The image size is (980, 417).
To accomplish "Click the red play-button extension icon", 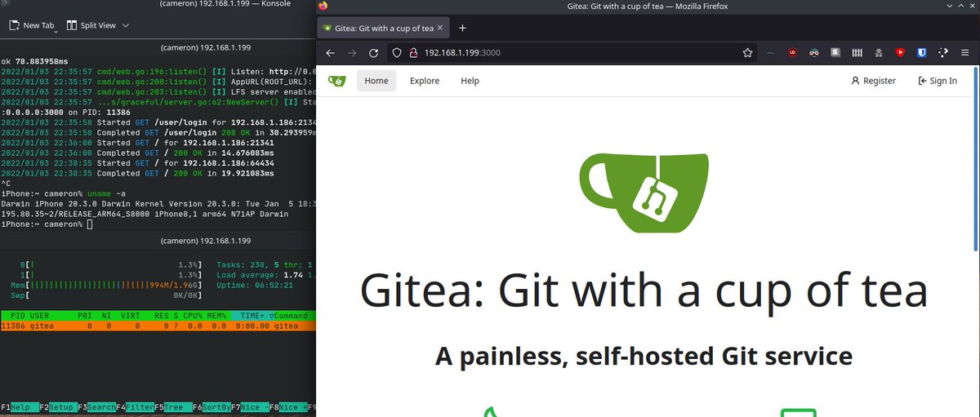I will [900, 52].
